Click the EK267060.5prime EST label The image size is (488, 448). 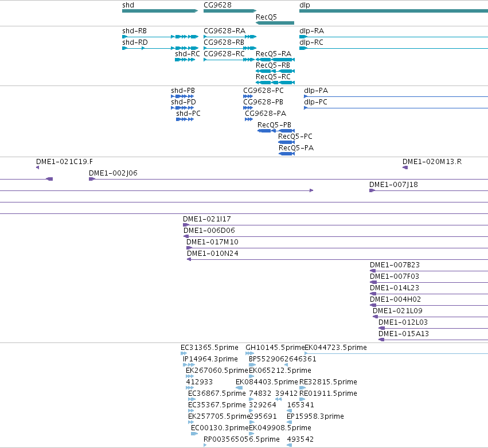tap(217, 371)
